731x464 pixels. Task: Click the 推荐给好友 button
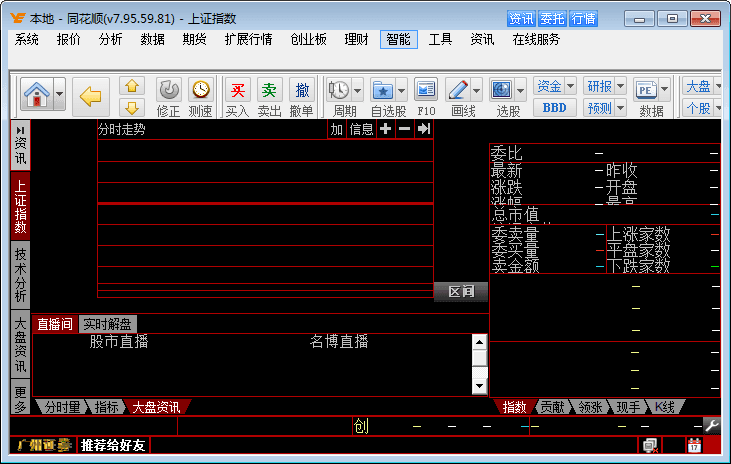[x=113, y=445]
